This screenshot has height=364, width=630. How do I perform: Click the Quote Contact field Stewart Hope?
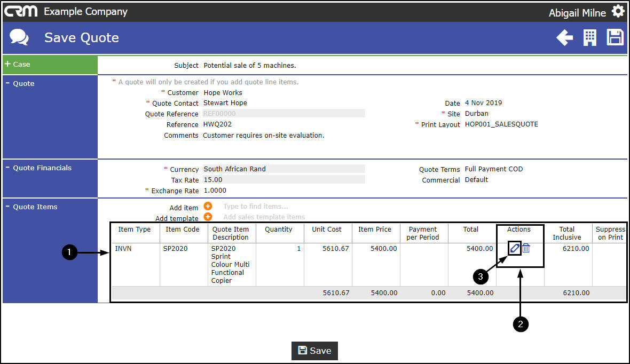(225, 103)
